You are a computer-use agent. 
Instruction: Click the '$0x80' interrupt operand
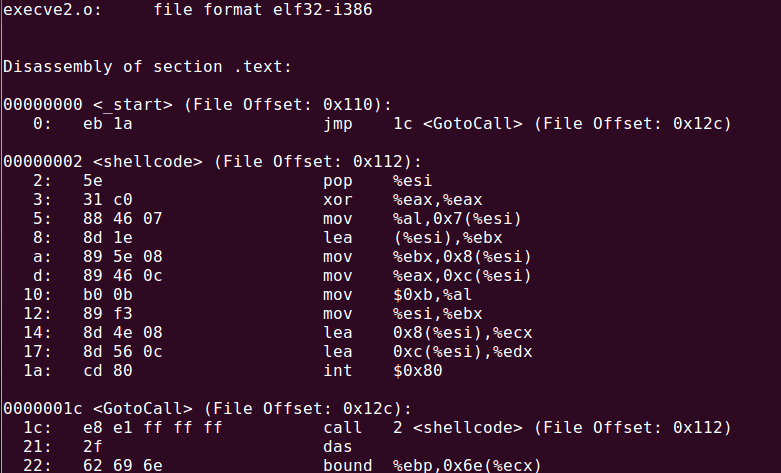(417, 370)
